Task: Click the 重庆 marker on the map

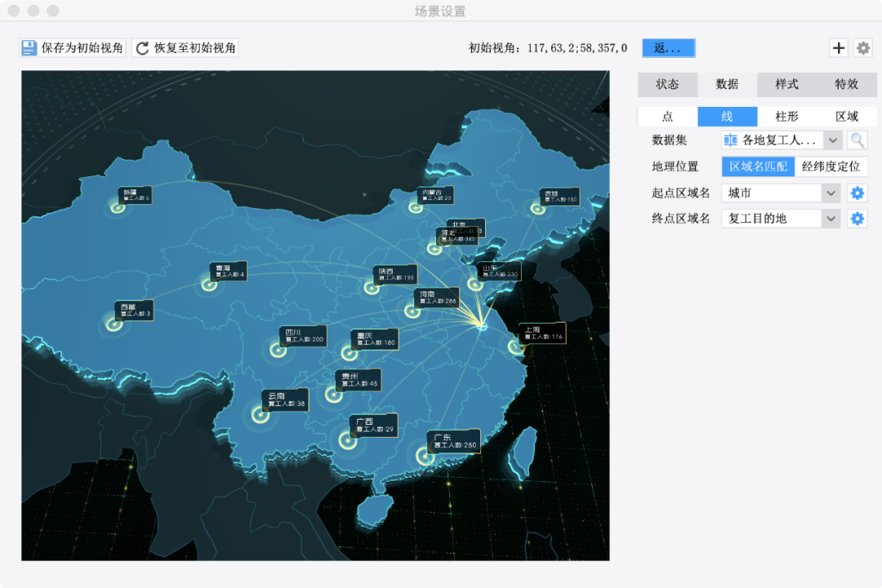Action: (x=349, y=354)
